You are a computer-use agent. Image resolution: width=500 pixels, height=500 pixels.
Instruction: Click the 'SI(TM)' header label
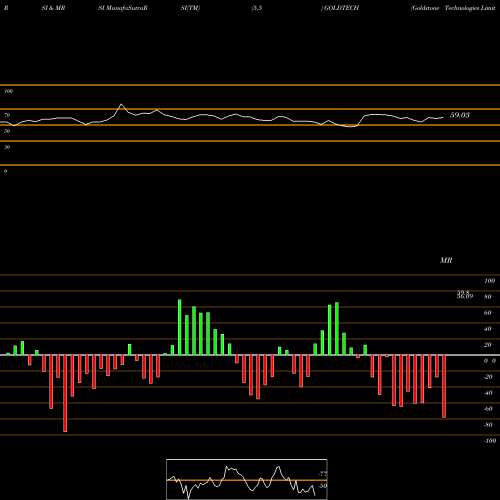click(190, 8)
